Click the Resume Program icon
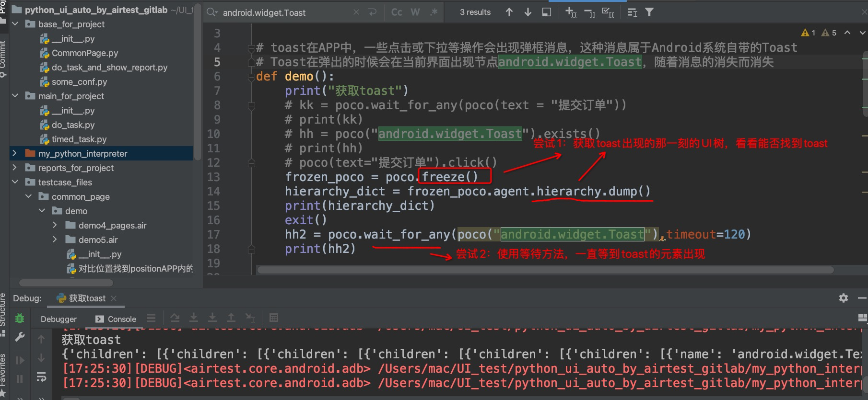Image resolution: width=868 pixels, height=400 pixels. click(20, 360)
